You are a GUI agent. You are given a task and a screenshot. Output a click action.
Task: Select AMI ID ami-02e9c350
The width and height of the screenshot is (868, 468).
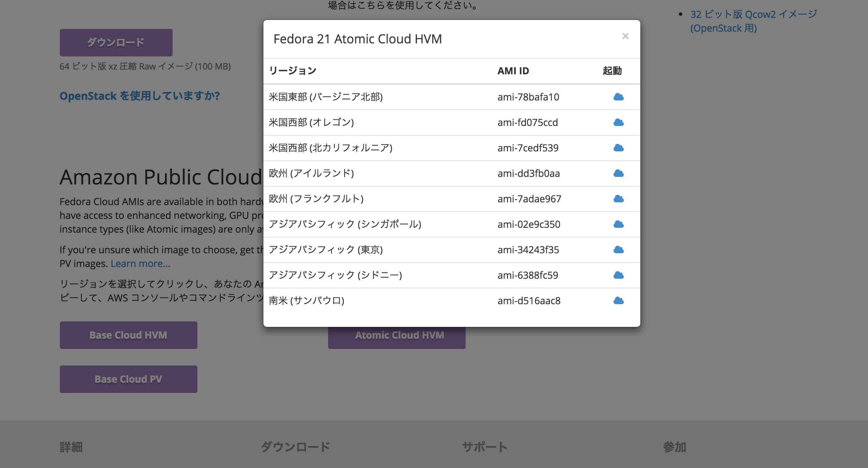[529, 224]
